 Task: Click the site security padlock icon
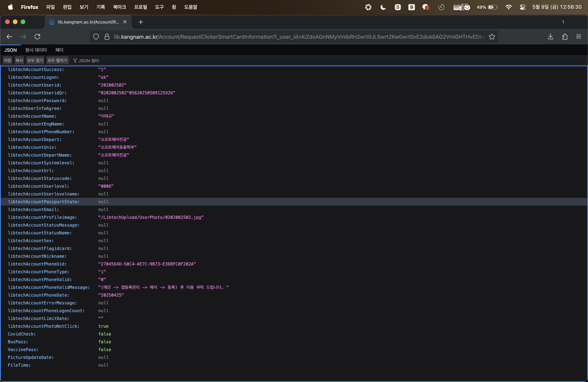pos(107,37)
